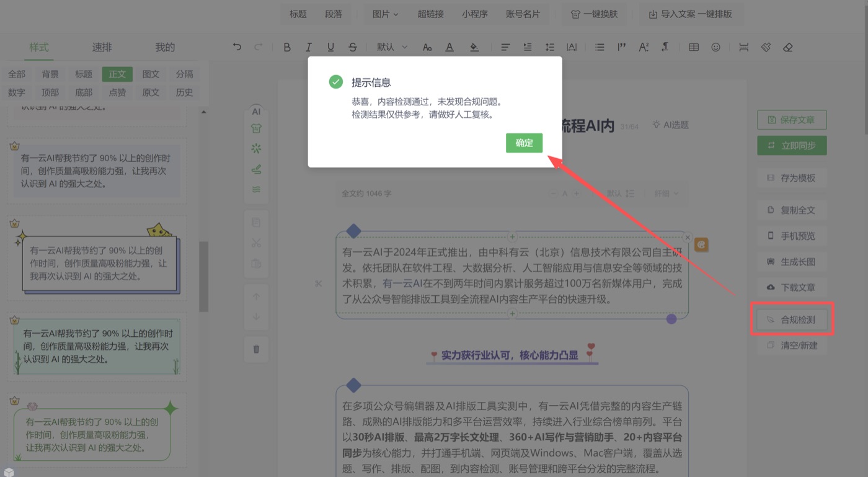The image size is (868, 477).
Task: Click the T-shirt skin icon in side toolbar
Action: 256,129
